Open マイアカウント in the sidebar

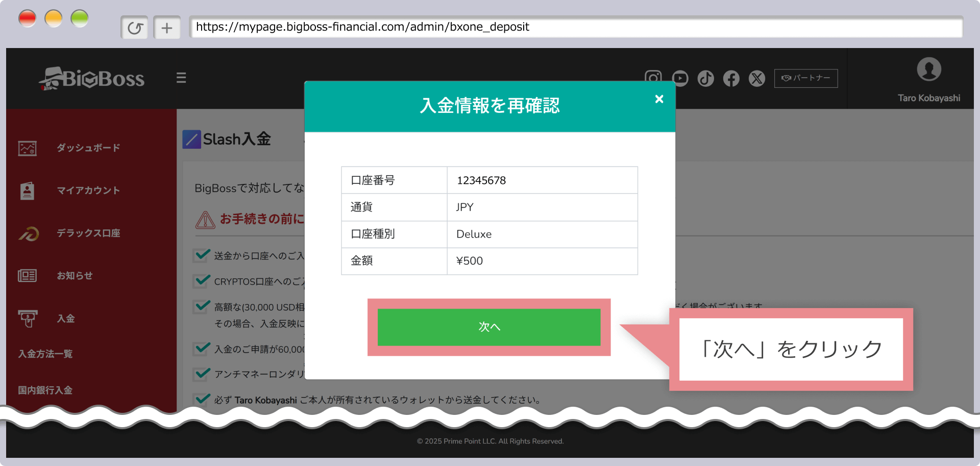click(88, 191)
